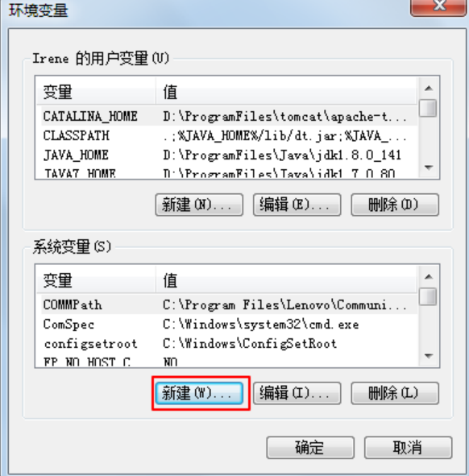Click 编辑(E) button for user variables
Viewport: 469px width, 476px height.
(297, 205)
